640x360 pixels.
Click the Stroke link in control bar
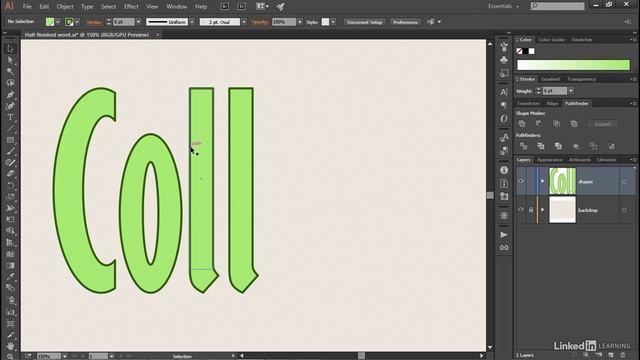(94, 22)
